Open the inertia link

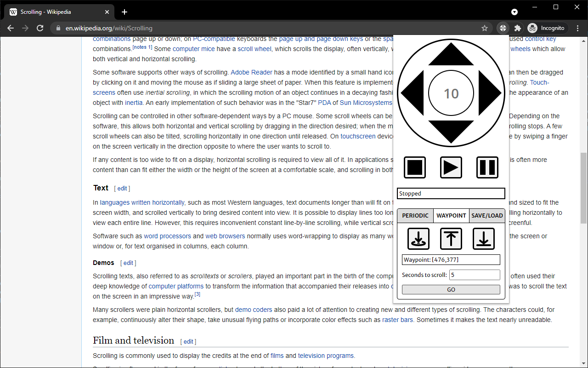pyautogui.click(x=134, y=103)
